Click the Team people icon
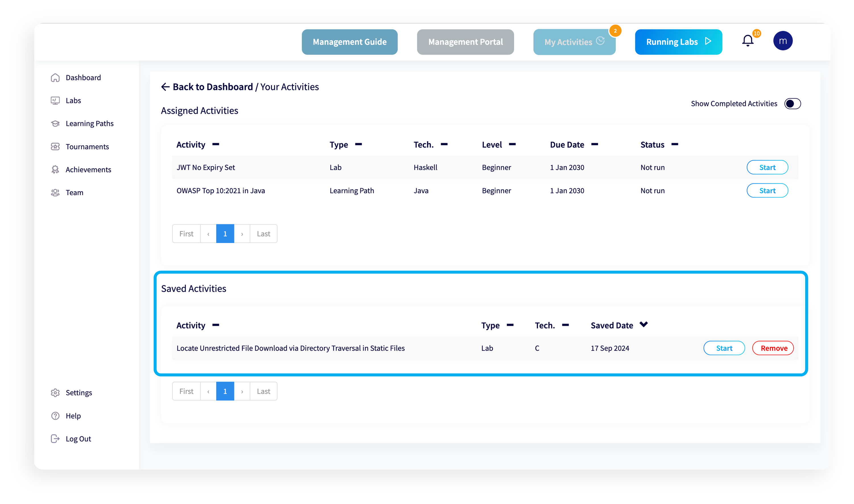 coord(55,192)
